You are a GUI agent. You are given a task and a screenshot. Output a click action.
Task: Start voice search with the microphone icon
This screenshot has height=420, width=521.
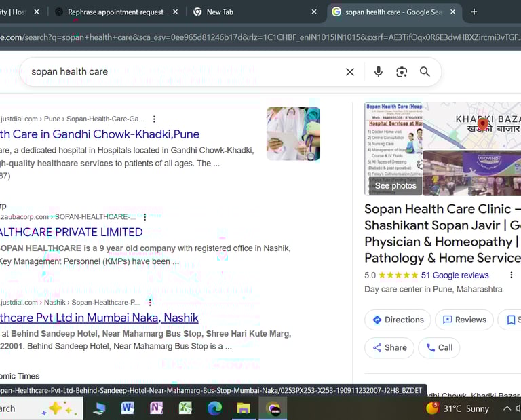[x=378, y=72]
